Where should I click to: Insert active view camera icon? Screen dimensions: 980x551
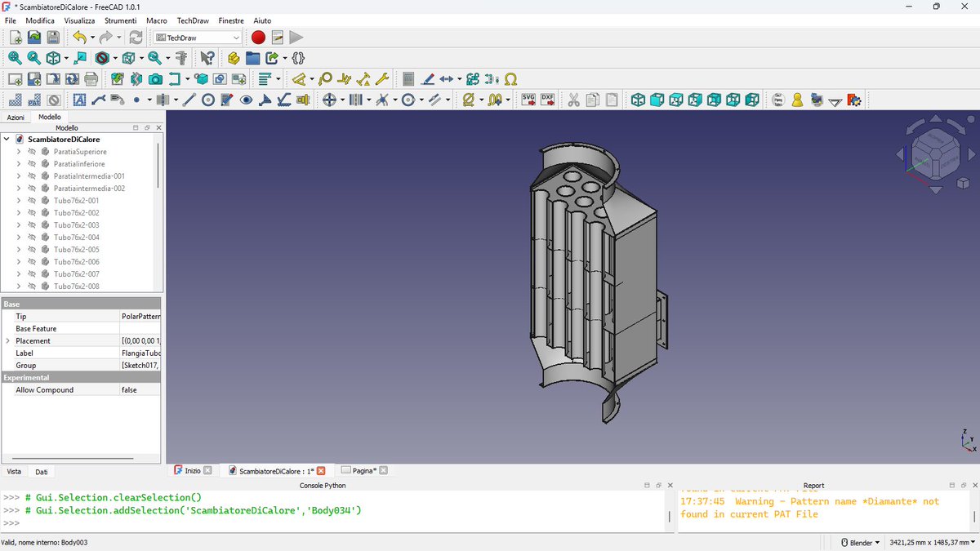pos(155,79)
